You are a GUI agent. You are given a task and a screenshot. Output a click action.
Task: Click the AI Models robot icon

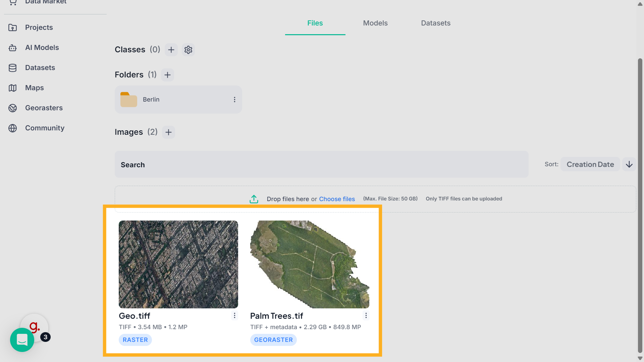(12, 48)
